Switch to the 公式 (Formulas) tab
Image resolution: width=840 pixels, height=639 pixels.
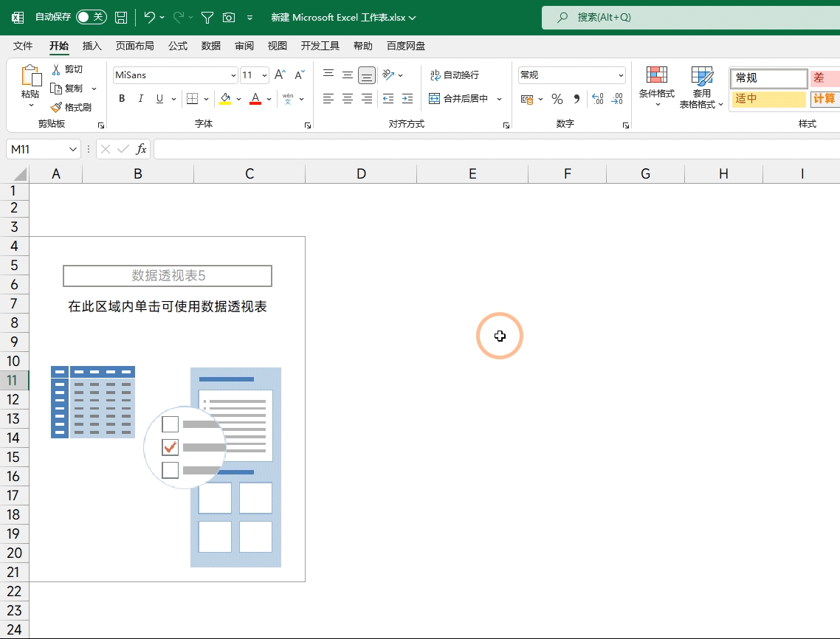point(178,46)
